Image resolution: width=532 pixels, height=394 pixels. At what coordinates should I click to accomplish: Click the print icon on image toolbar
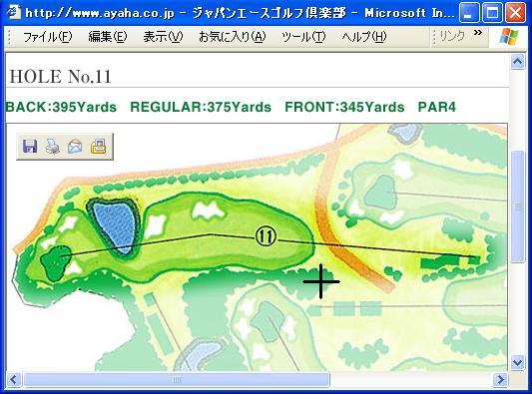click(53, 147)
